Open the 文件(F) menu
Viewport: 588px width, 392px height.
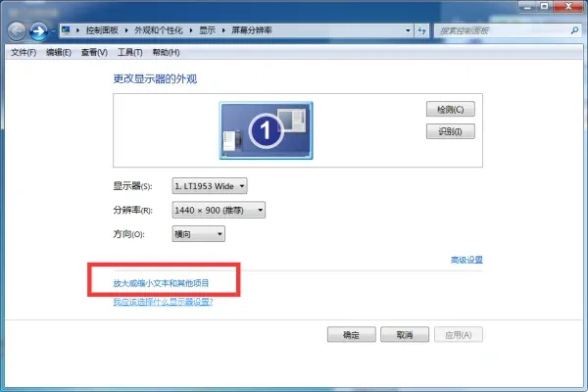(x=24, y=53)
